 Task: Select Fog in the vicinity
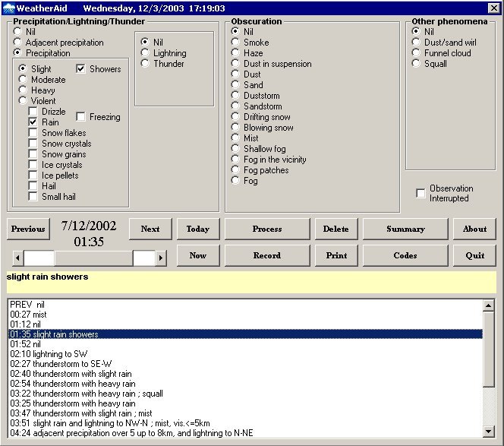coord(235,159)
